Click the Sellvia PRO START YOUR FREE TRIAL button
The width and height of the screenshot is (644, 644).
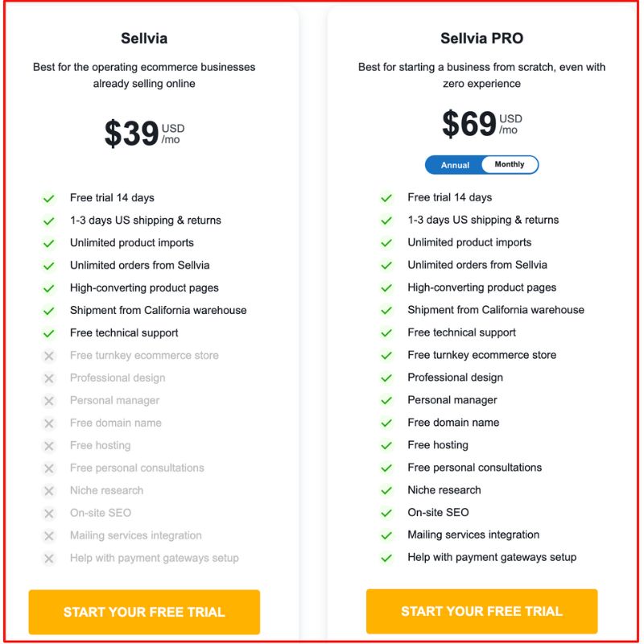pyautogui.click(x=481, y=612)
